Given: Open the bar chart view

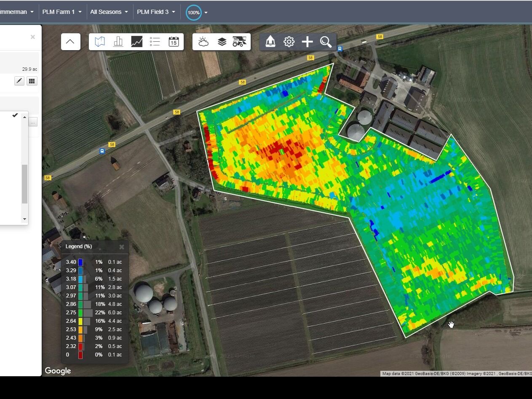Looking at the screenshot, I should point(118,42).
